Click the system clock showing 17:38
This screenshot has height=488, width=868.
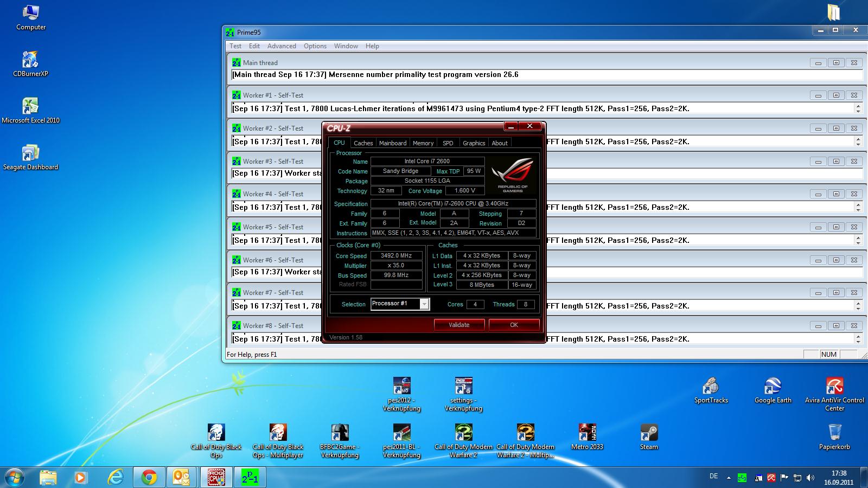coord(839,477)
